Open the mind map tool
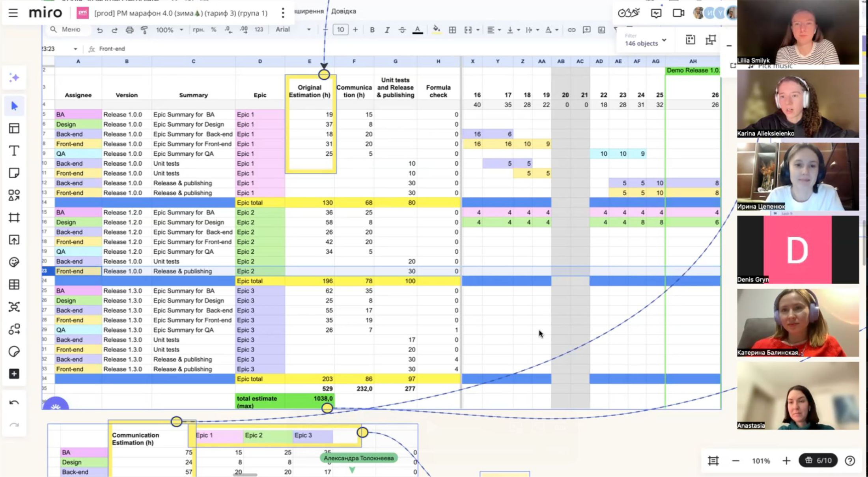The height and width of the screenshot is (477, 868). pyautogui.click(x=14, y=307)
